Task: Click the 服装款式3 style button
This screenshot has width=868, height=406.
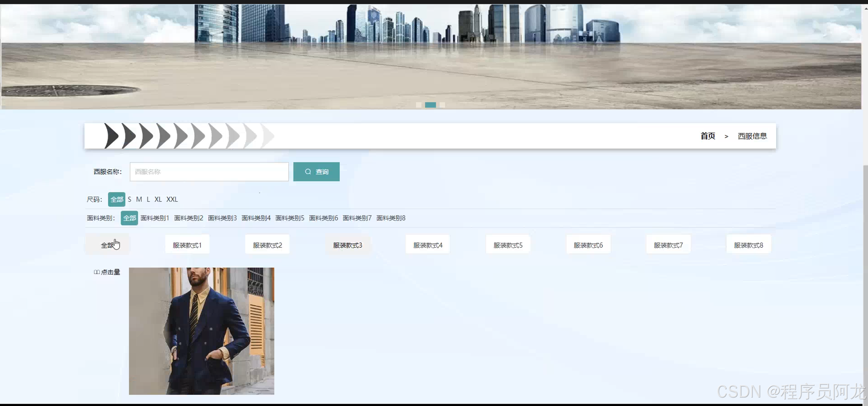Action: 348,245
